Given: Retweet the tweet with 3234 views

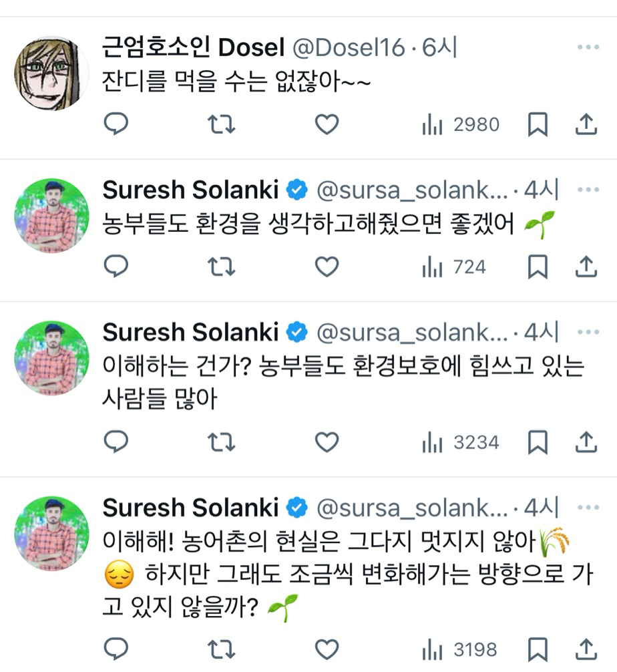Looking at the screenshot, I should (x=221, y=442).
